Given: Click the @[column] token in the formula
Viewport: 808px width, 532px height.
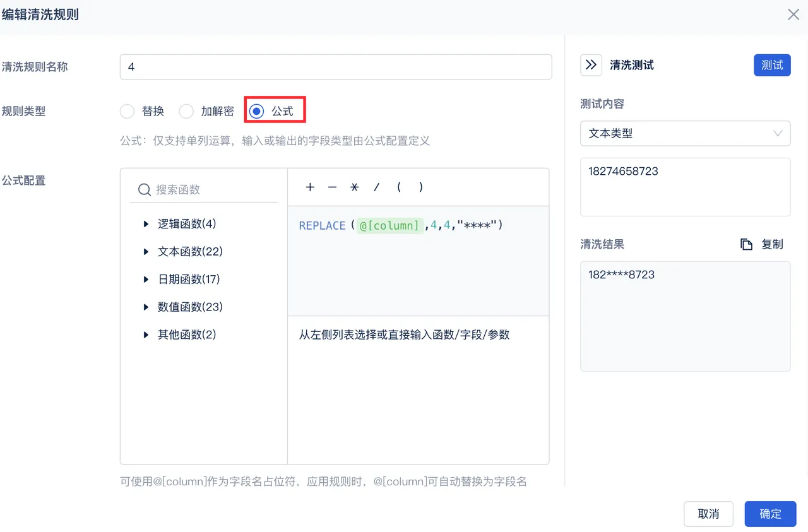Looking at the screenshot, I should 389,225.
